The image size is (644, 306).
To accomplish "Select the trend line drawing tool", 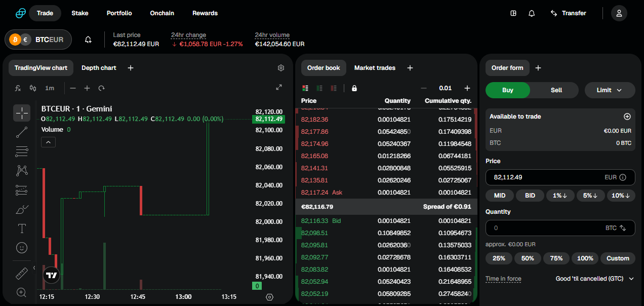I will [x=21, y=132].
